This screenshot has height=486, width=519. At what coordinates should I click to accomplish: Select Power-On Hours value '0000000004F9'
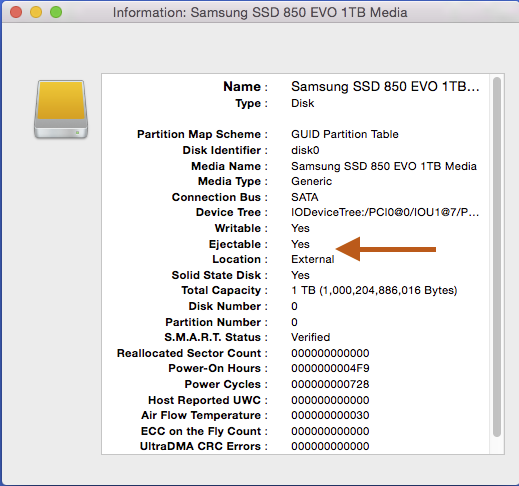(x=330, y=368)
